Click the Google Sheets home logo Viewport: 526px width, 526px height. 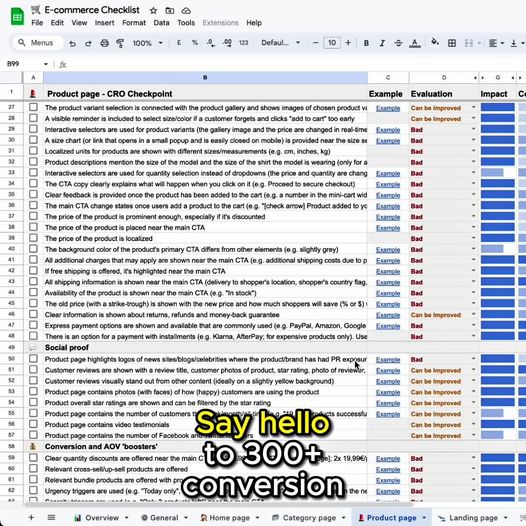(17, 16)
